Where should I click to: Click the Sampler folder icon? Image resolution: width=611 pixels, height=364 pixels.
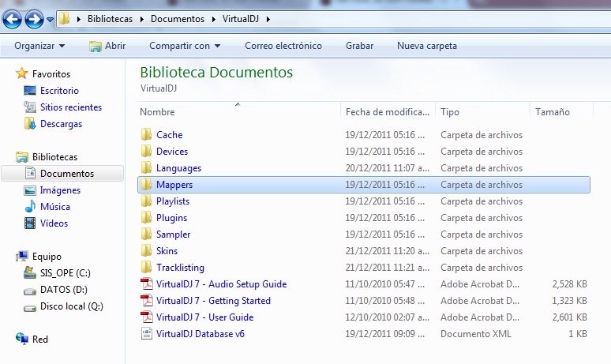[146, 234]
